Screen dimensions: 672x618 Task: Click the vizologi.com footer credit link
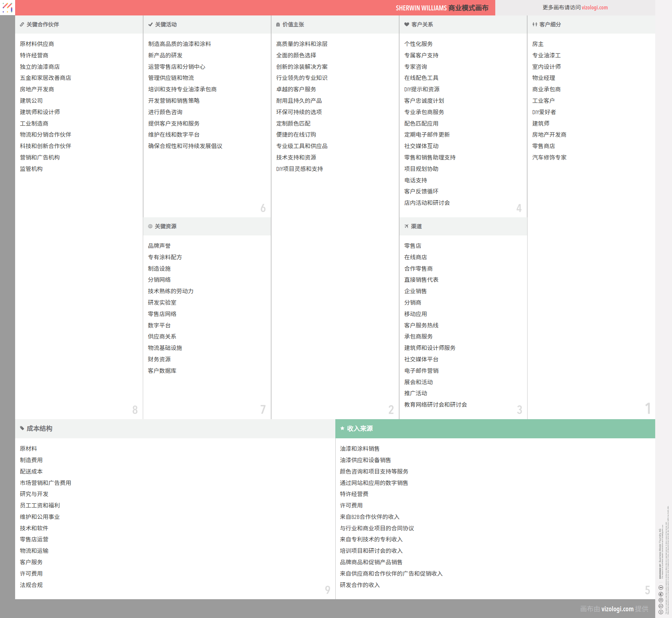click(617, 609)
